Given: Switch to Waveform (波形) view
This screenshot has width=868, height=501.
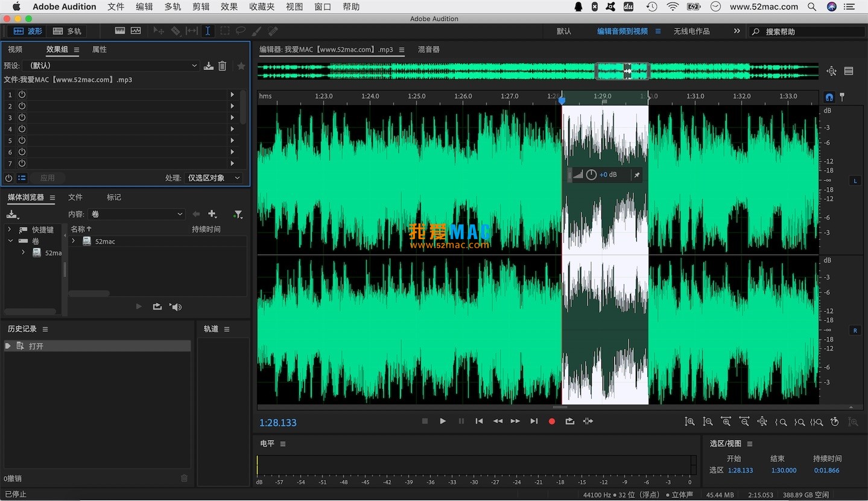Looking at the screenshot, I should [x=27, y=31].
